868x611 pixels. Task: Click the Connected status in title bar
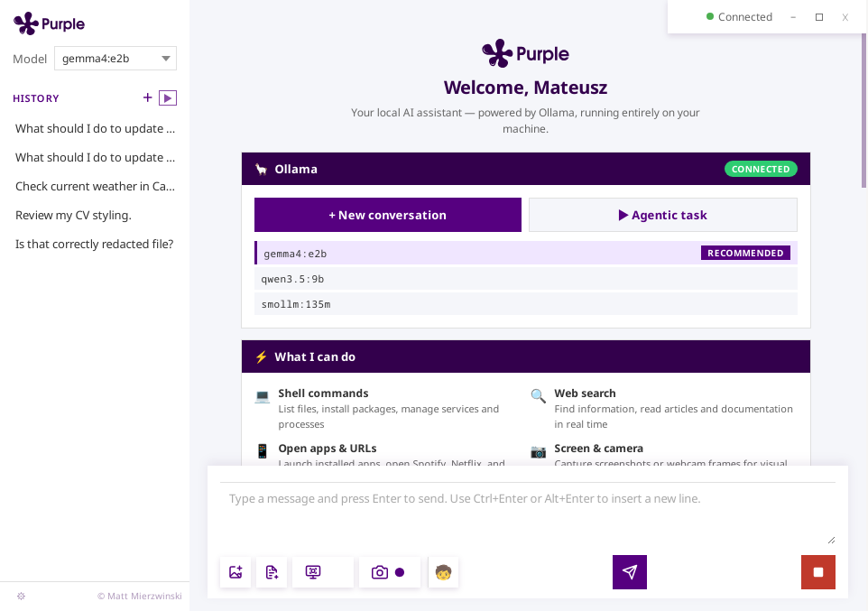click(739, 17)
